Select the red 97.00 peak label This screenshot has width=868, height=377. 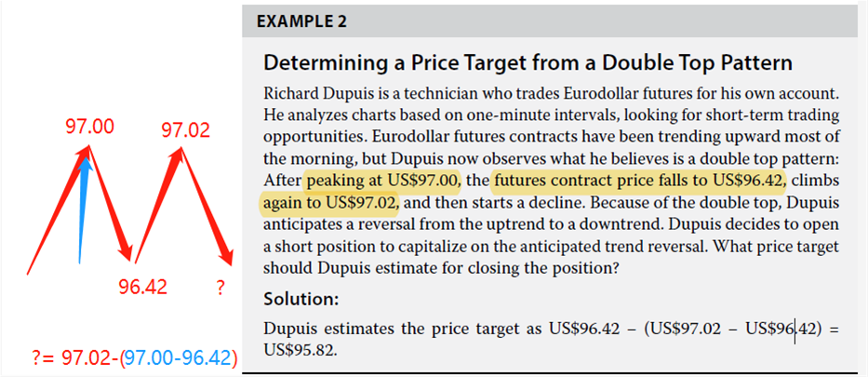(x=89, y=126)
